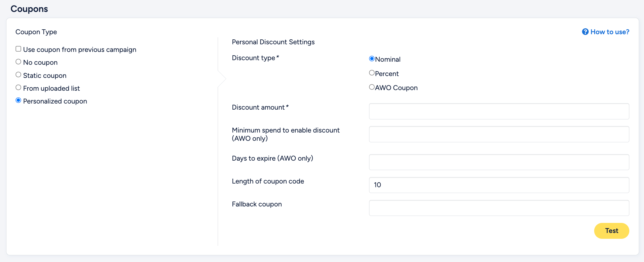Click the yellow Test button
644x262 pixels.
pyautogui.click(x=612, y=231)
